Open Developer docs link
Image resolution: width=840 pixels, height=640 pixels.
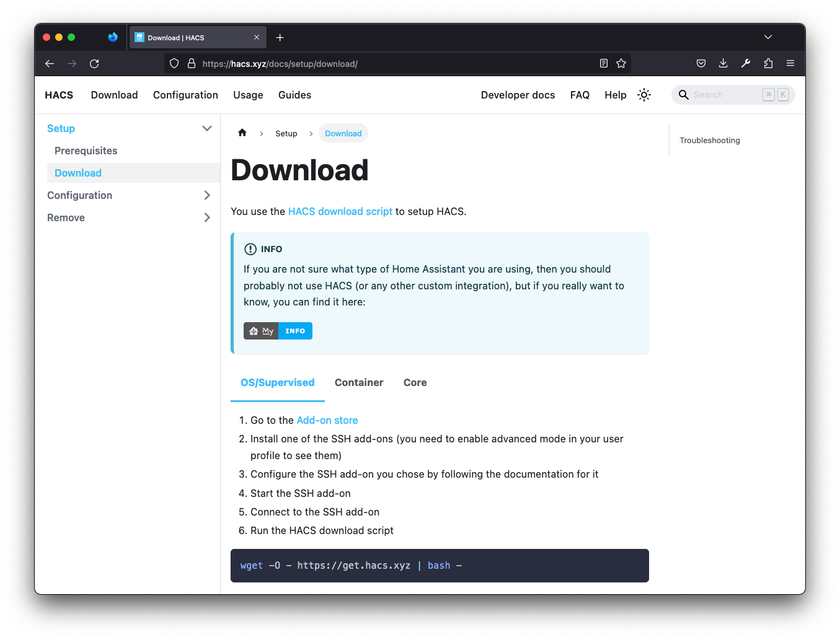pyautogui.click(x=518, y=95)
